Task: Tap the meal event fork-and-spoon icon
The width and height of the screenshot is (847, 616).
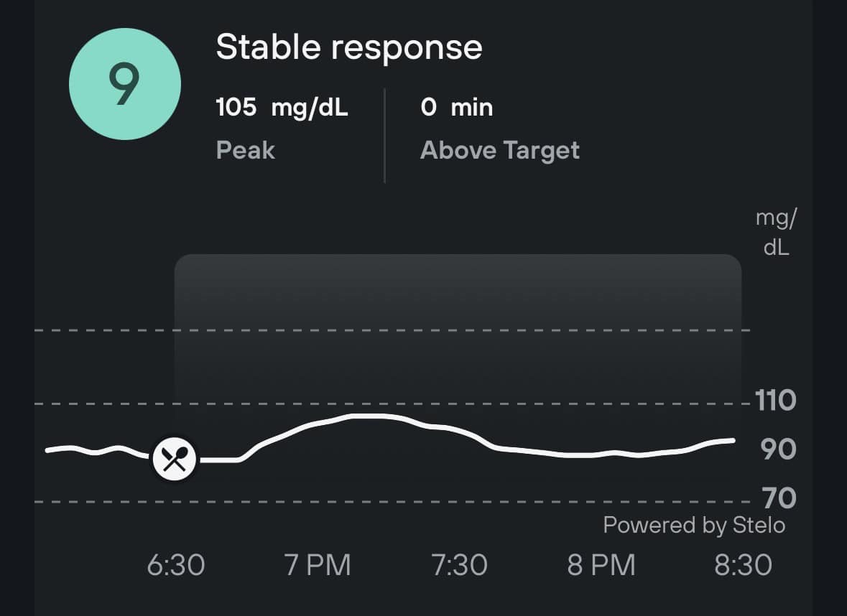Action: (175, 457)
